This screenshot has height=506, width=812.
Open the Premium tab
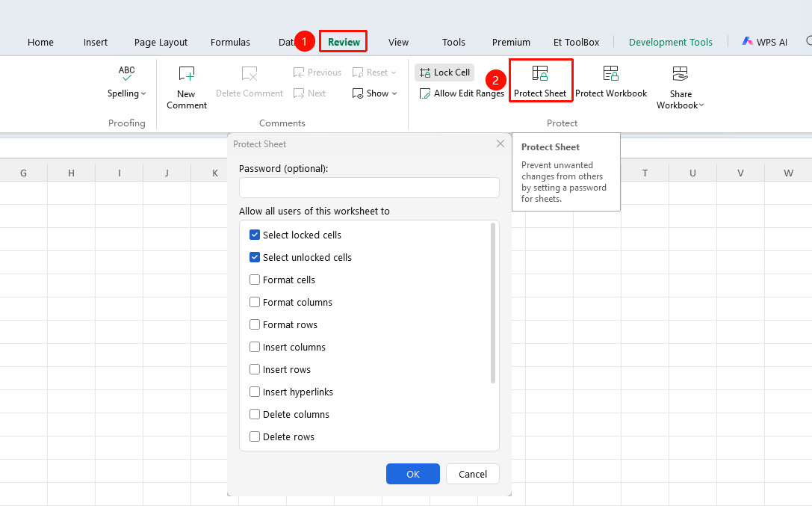(x=511, y=42)
